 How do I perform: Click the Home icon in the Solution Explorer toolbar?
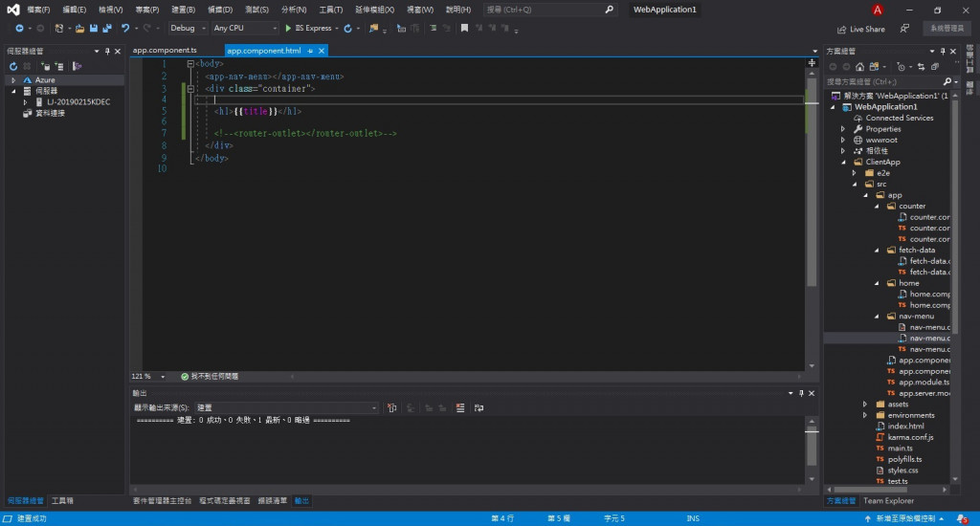coord(860,67)
